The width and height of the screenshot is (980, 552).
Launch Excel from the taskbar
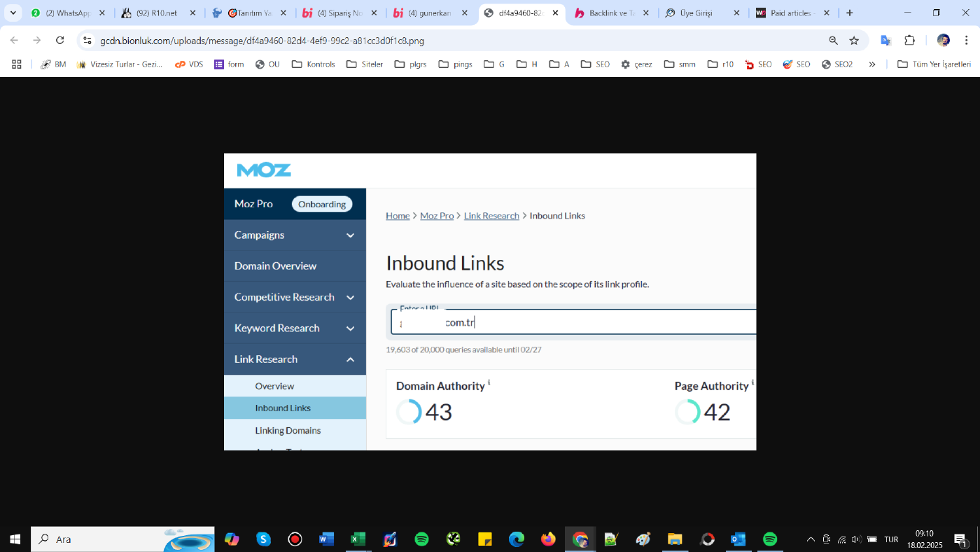coord(358,539)
